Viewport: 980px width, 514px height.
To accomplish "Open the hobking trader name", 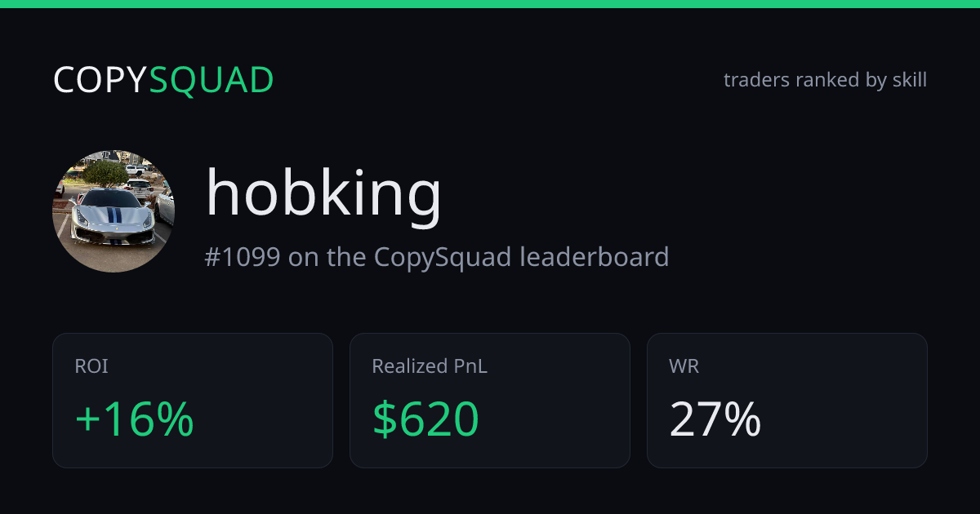I will tap(323, 194).
